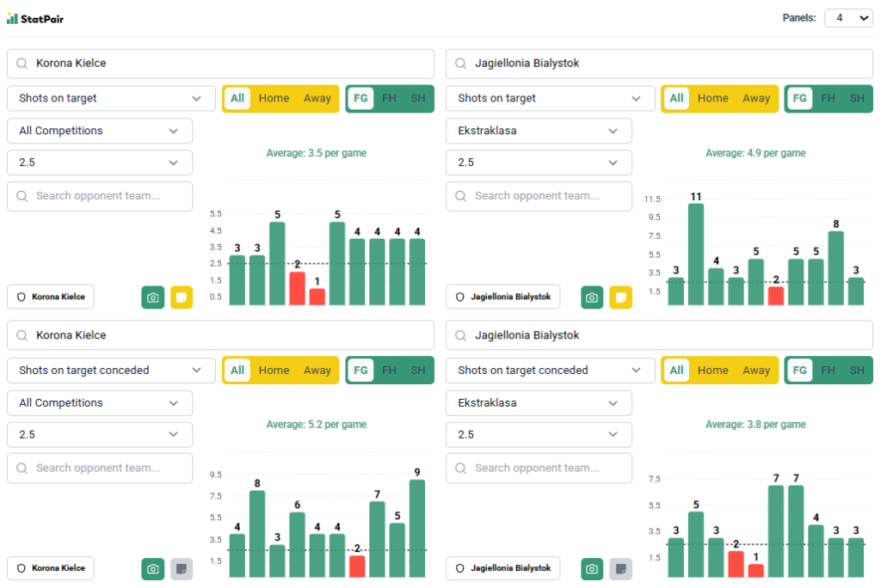Open gray note icon in Korona shots conceded panel
The image size is (881, 588).
click(x=182, y=569)
